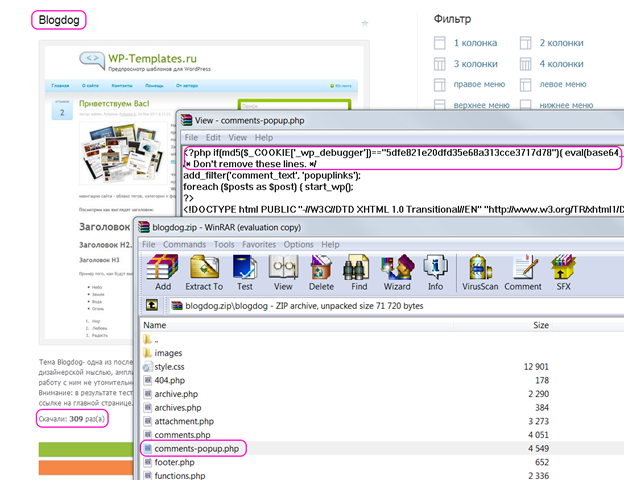Click the 3 колонки filter icon
Viewport: 624px width, 480px height.
(x=439, y=64)
